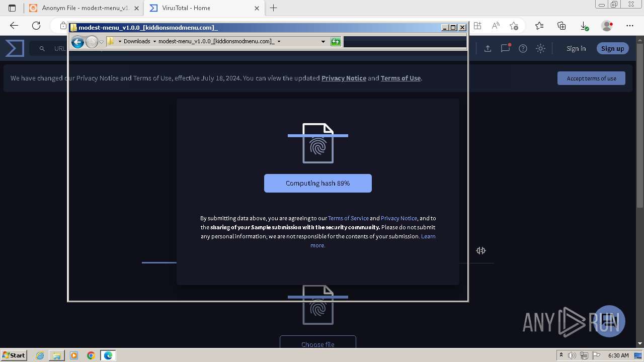Click the audio waveform icon on VirusTotal
644x362 pixels.
point(481,250)
